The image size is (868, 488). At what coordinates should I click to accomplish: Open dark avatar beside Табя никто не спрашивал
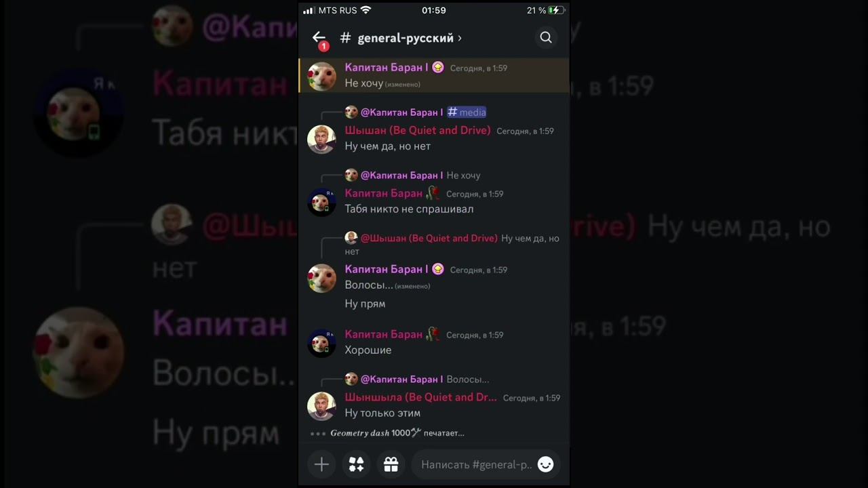(x=321, y=203)
